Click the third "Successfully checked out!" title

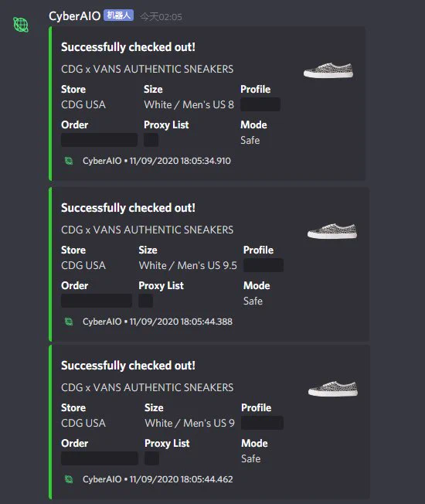click(x=128, y=366)
